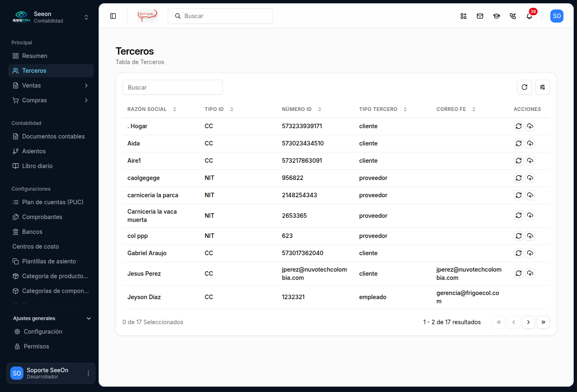Jump to first results page
577x392 pixels.
[499, 322]
